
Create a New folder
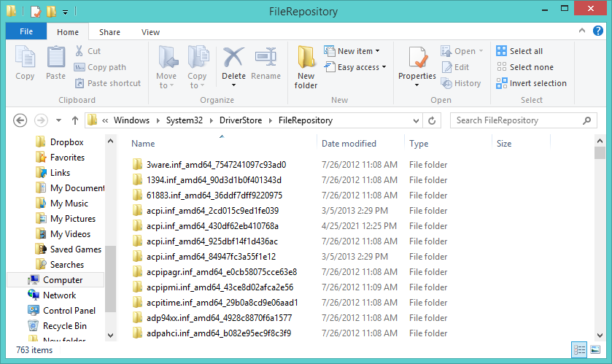click(306, 67)
